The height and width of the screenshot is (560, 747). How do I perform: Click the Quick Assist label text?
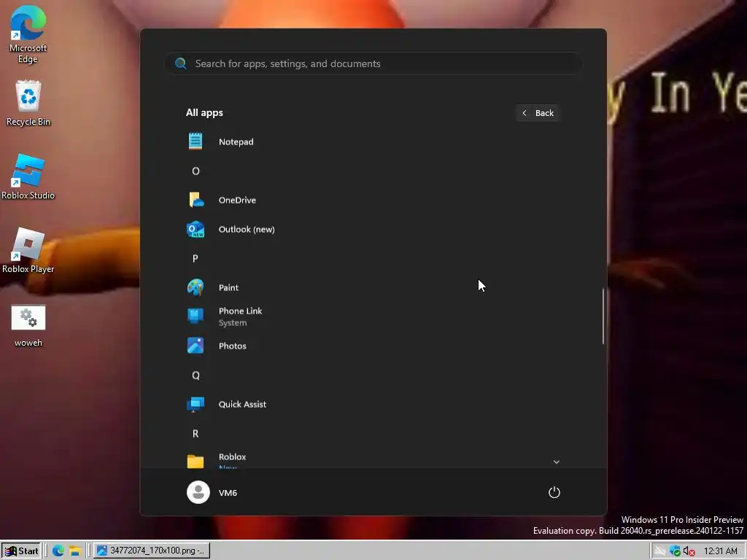[242, 404]
